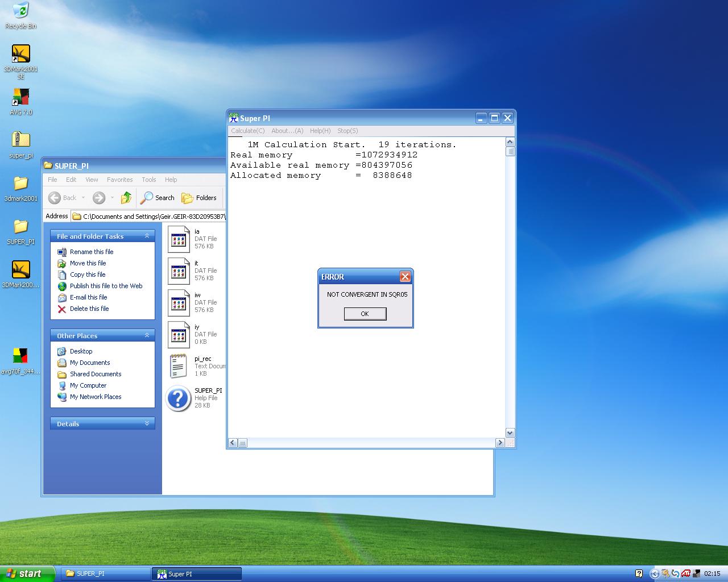This screenshot has height=582, width=728.
Task: Select the iw DAT file icon
Action: (179, 303)
